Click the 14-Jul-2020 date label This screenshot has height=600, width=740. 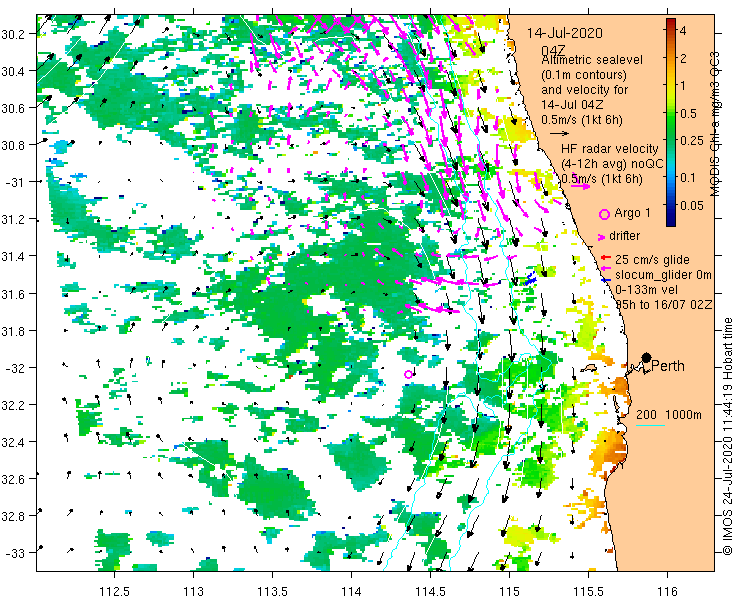[565, 33]
